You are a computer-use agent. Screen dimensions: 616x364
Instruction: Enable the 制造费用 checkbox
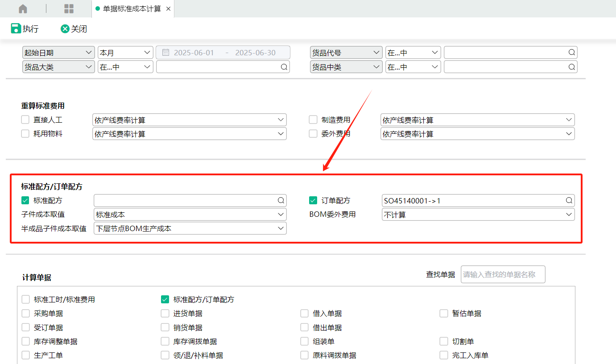(x=313, y=120)
